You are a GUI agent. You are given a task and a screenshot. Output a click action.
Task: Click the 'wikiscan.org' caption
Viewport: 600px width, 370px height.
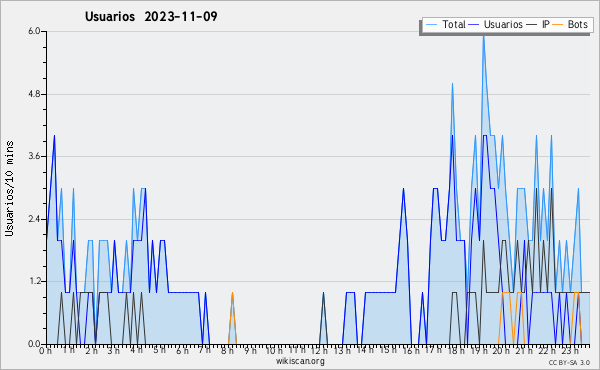[x=300, y=361]
